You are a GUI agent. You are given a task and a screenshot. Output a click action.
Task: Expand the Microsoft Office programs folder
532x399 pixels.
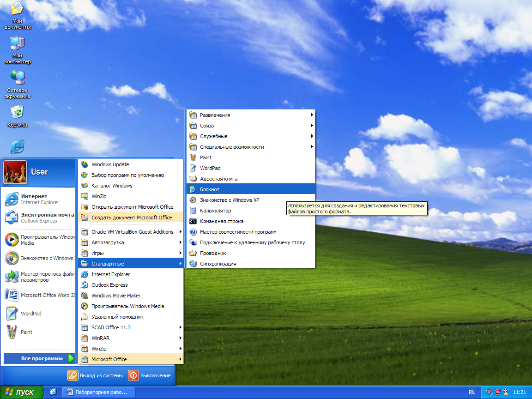[109, 359]
